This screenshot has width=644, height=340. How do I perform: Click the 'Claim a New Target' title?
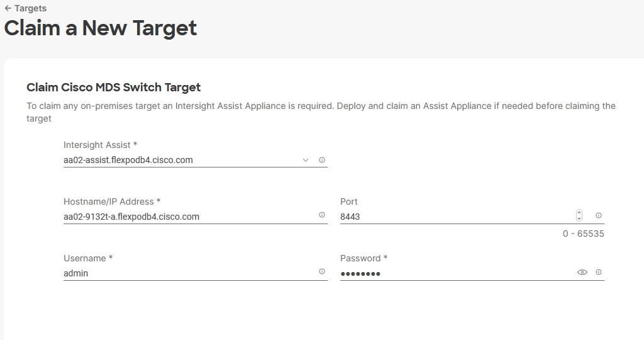click(101, 28)
